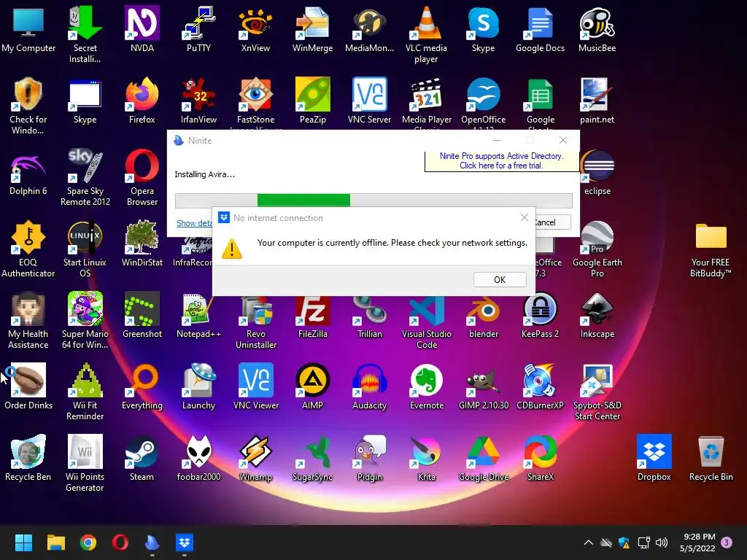Viewport: 747px width, 560px height.
Task: Open the Ninite Pro free trial link
Action: pos(501,160)
